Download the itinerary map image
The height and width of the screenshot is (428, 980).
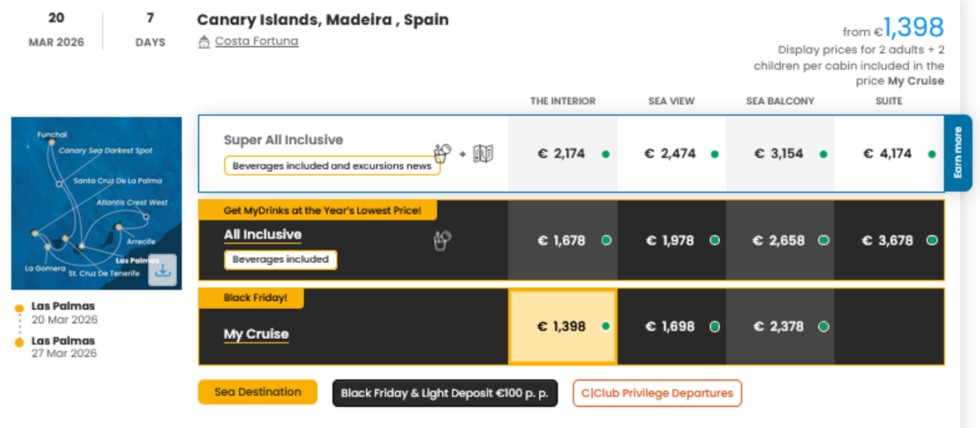tap(163, 270)
